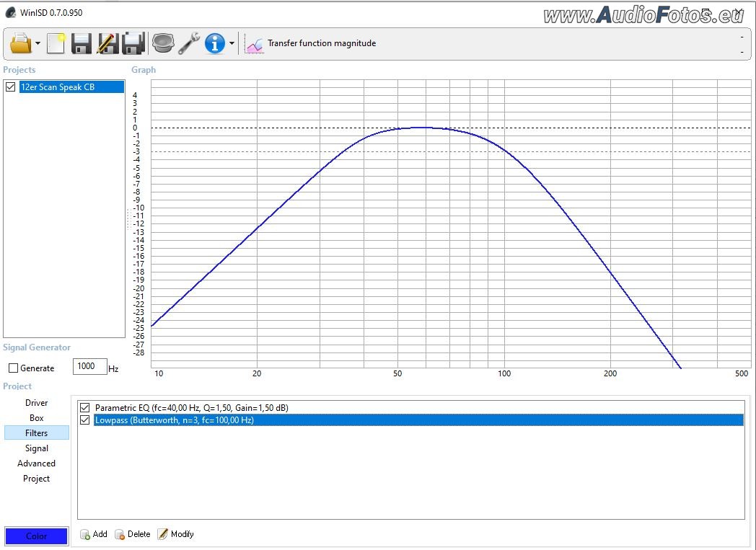This screenshot has width=756, height=550.
Task: Create a new project with the blank page icon
Action: click(56, 43)
